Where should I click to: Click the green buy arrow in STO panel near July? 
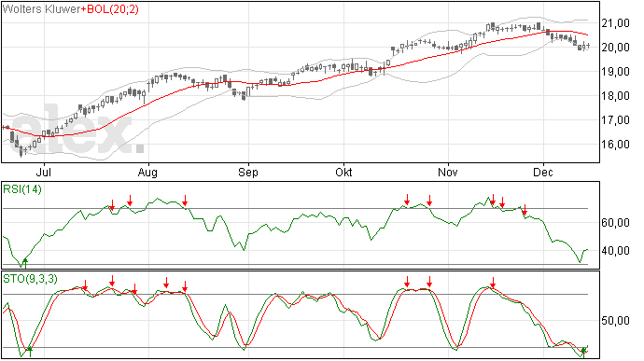30,352
